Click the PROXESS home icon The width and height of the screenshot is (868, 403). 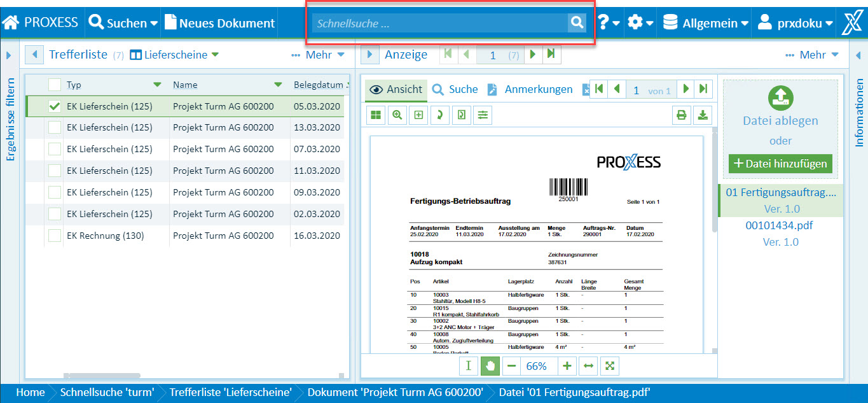pos(11,23)
